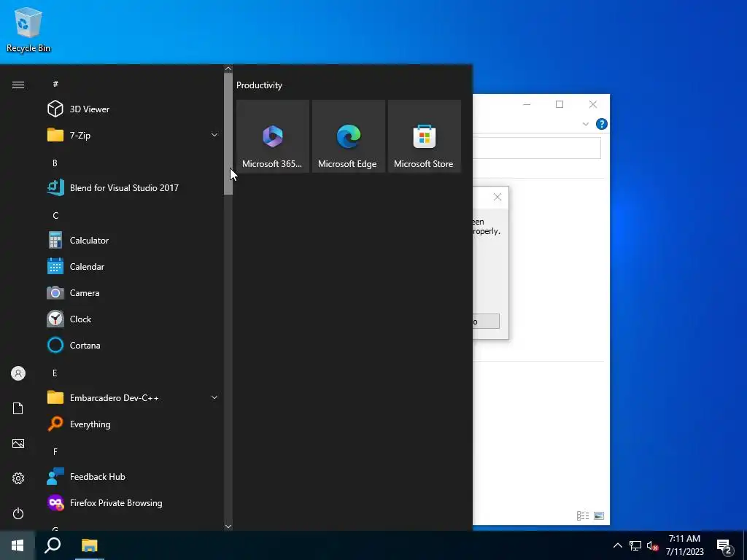Click the B letter header in app list
Image resolution: width=747 pixels, height=560 pixels.
point(55,163)
